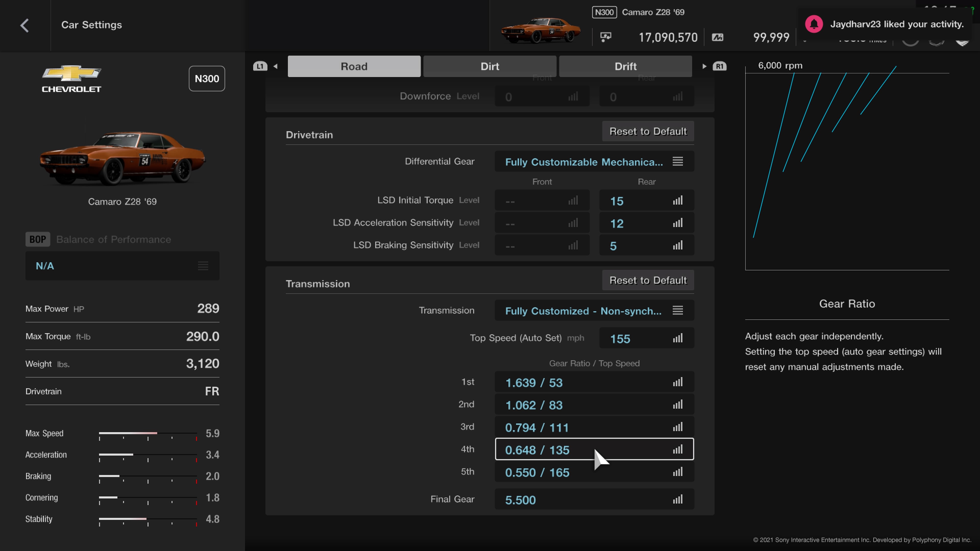Click the N300 class badge in left panel
The image size is (980, 551).
coord(207,79)
